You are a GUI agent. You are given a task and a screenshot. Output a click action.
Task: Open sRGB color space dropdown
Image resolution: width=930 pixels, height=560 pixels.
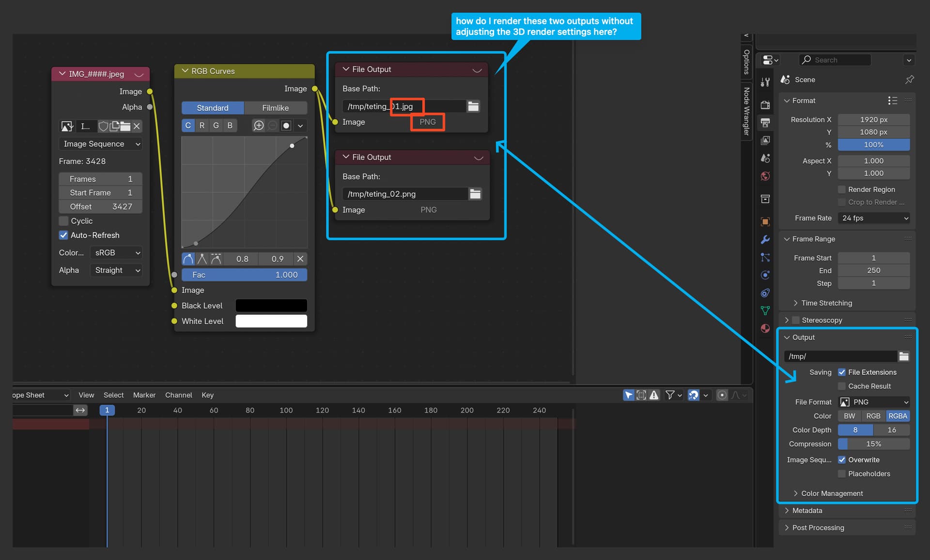(116, 253)
